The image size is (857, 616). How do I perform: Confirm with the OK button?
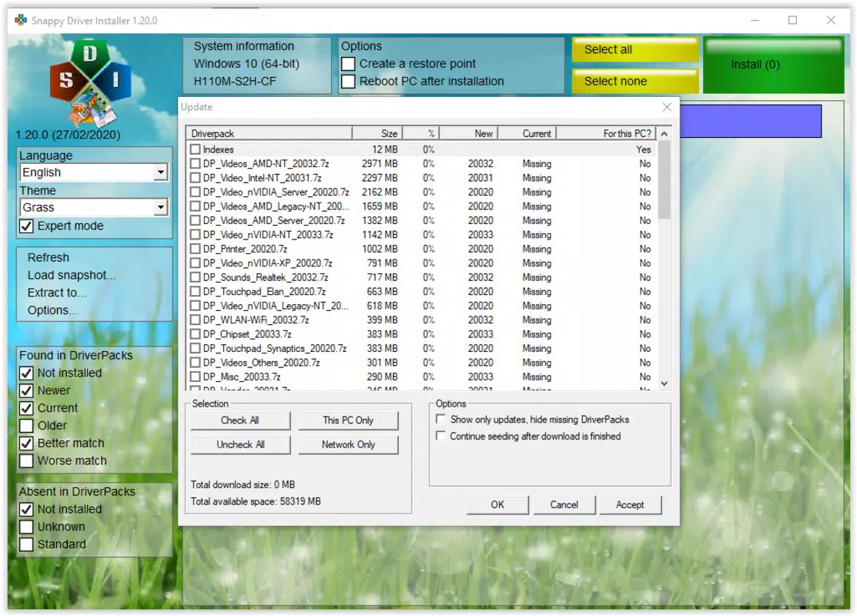pyautogui.click(x=497, y=504)
